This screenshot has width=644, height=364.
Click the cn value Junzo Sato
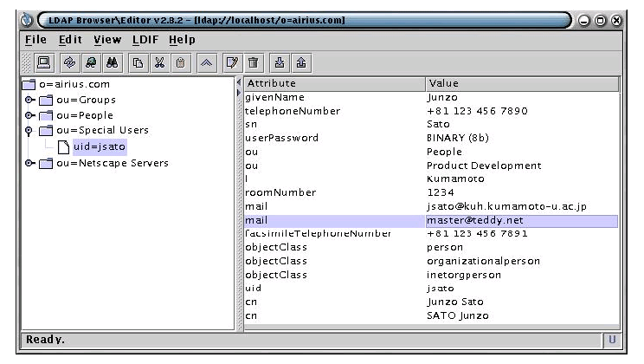click(454, 302)
